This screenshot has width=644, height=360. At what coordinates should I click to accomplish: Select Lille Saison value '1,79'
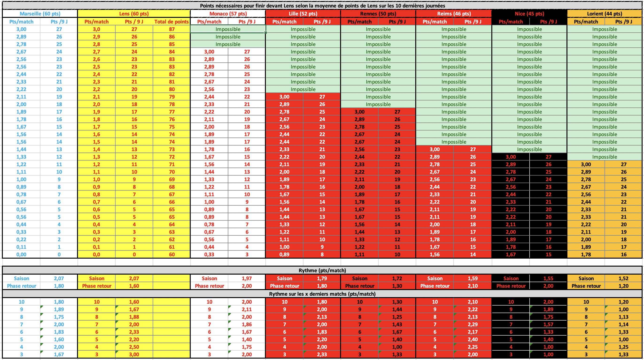click(322, 278)
